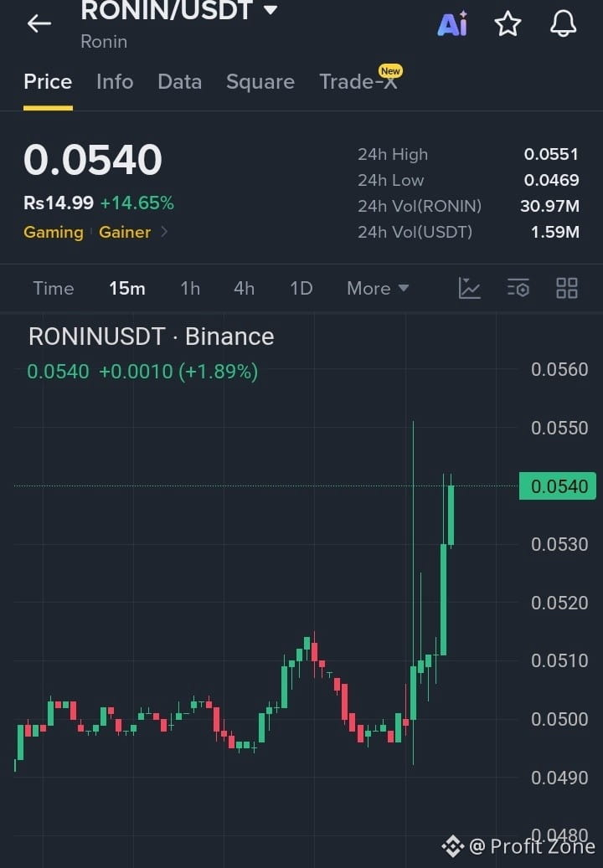Tap the Gainer tag
Viewport: 603px width, 868px height.
125,232
